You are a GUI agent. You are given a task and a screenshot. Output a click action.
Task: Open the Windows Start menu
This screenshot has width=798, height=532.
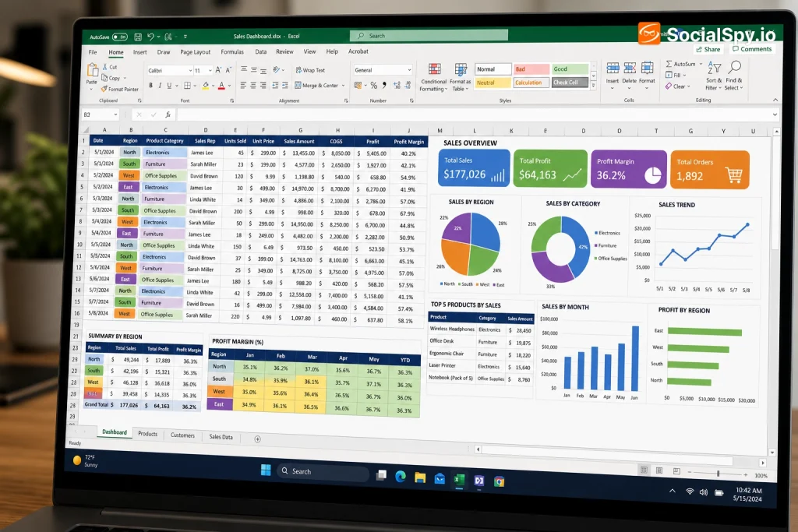click(x=266, y=470)
